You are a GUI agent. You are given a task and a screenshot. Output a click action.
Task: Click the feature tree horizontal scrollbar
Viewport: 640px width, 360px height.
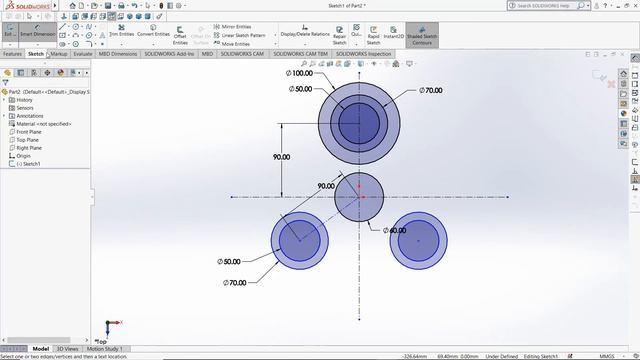(38, 340)
